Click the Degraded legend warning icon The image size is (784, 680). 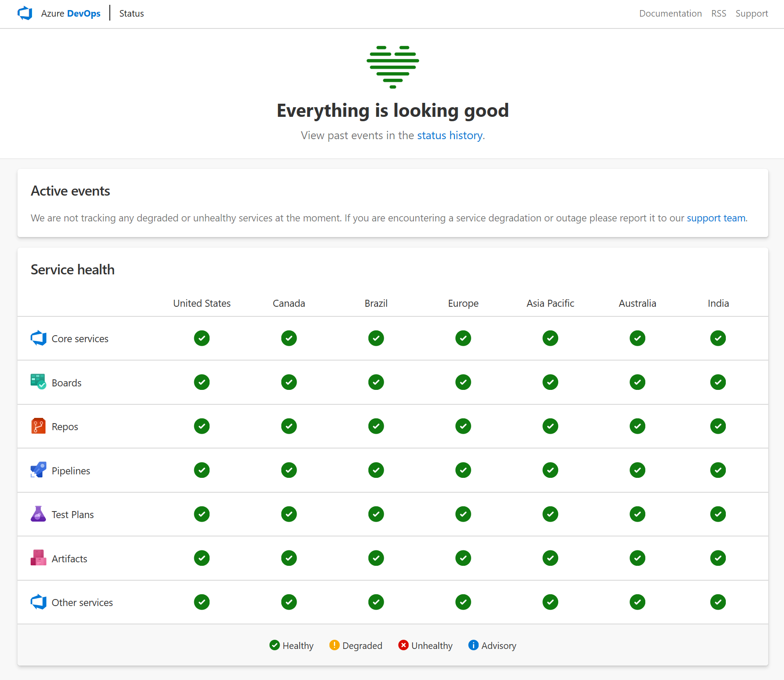tap(335, 645)
